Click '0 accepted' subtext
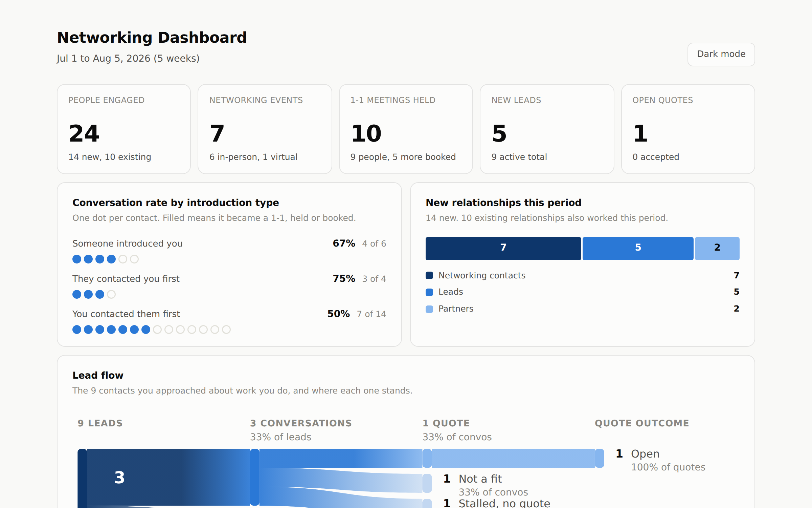The width and height of the screenshot is (812, 508). 656,157
